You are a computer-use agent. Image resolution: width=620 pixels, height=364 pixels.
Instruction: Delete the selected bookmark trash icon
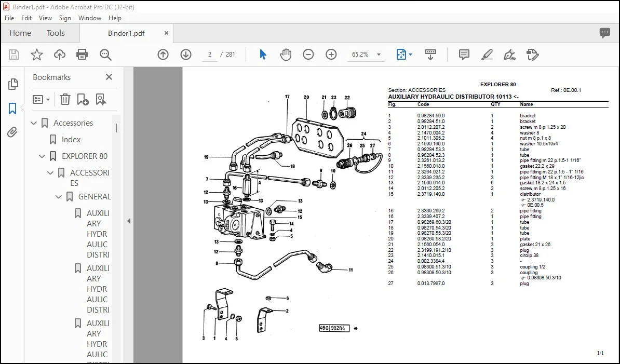65,99
